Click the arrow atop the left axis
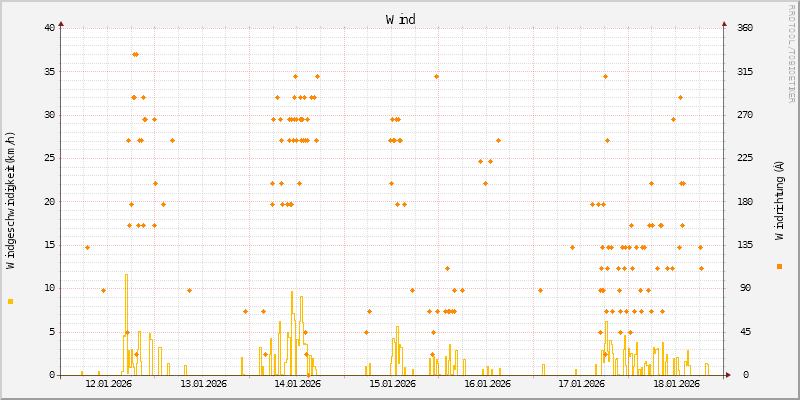The height and width of the screenshot is (400, 800). pyautogui.click(x=61, y=22)
